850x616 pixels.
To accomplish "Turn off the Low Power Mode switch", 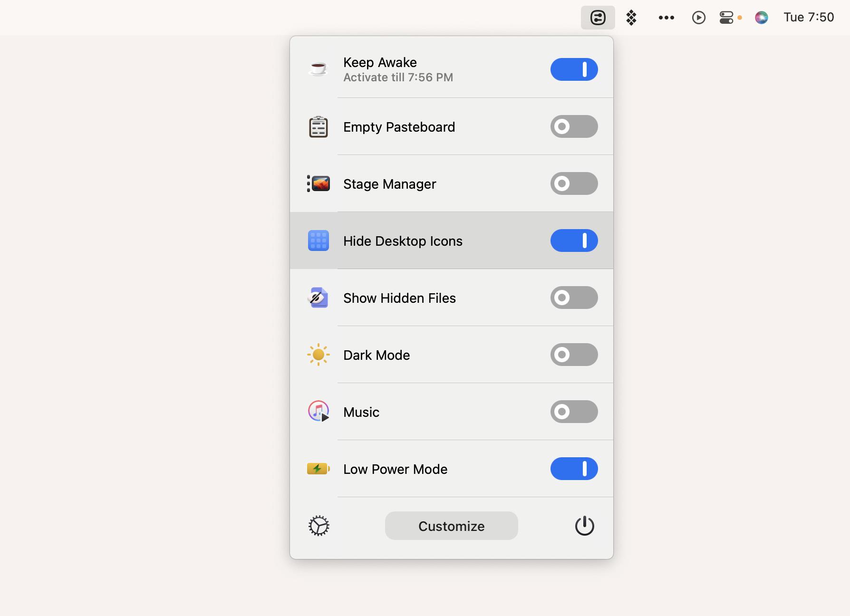I will tap(574, 469).
